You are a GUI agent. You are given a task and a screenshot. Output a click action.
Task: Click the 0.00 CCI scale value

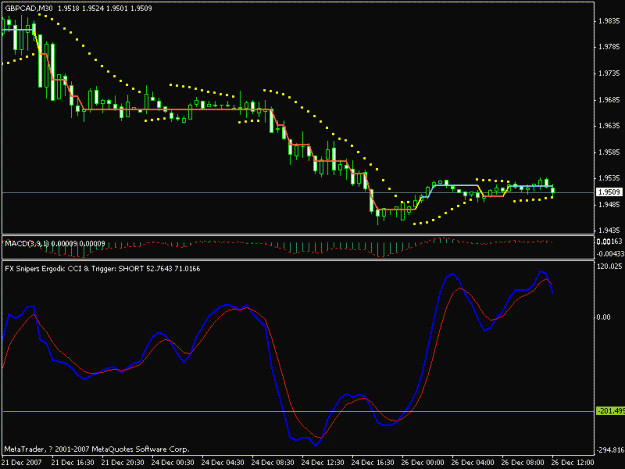(604, 317)
